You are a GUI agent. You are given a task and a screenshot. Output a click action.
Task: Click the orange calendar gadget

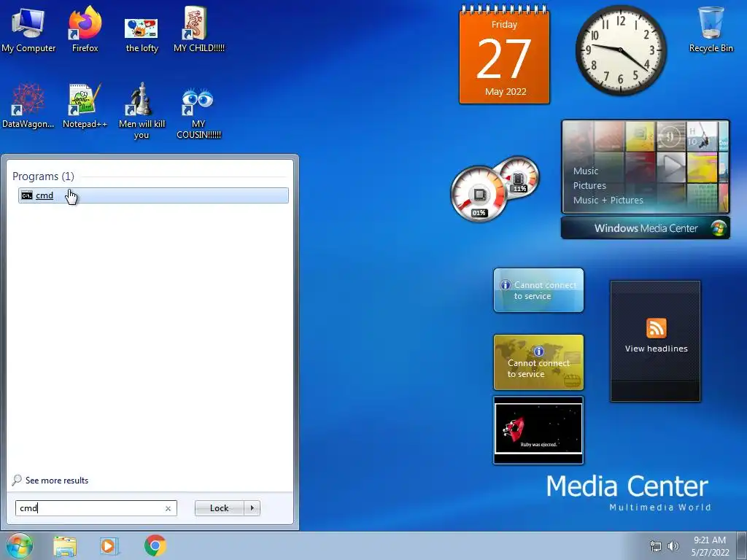(504, 55)
